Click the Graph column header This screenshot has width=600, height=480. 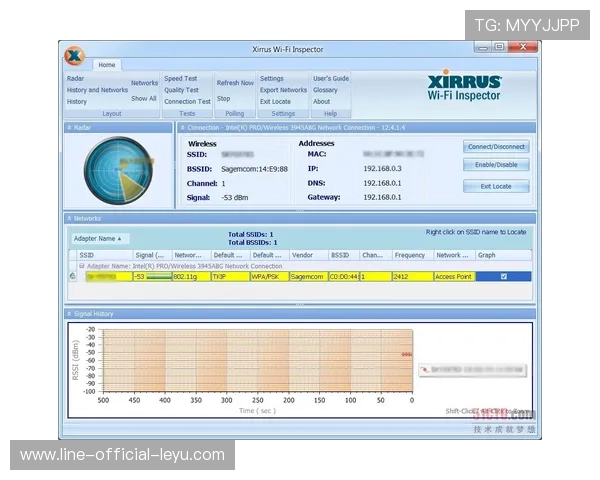(x=503, y=255)
